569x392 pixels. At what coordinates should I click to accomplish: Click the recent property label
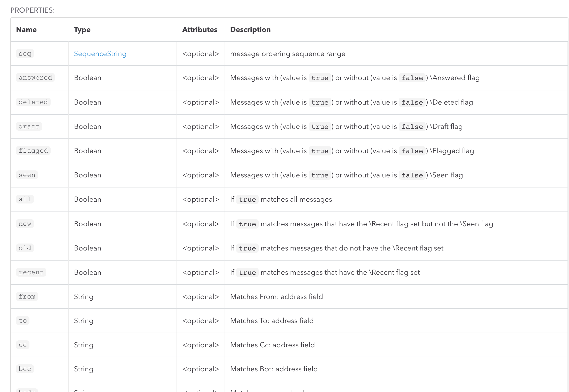[x=31, y=272]
